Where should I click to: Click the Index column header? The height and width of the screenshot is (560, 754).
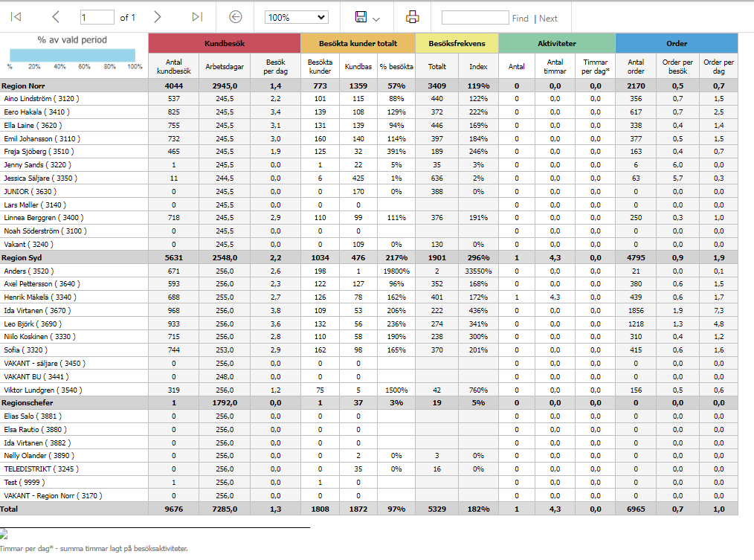pos(478,66)
